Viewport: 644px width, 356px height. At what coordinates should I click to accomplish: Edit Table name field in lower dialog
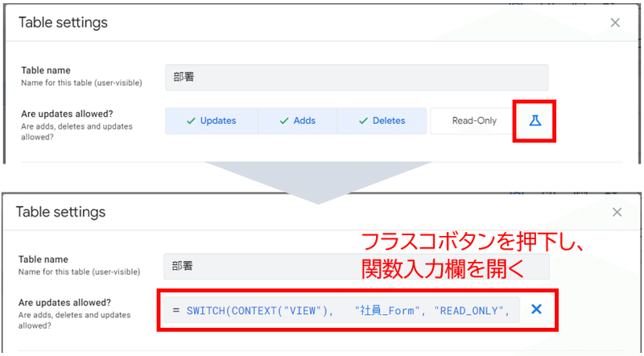click(357, 267)
